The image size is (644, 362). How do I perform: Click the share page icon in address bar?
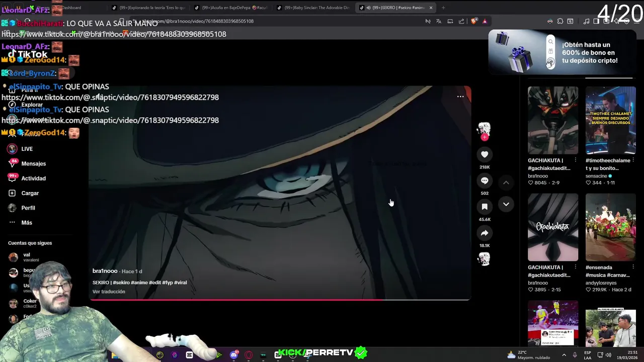(x=461, y=21)
